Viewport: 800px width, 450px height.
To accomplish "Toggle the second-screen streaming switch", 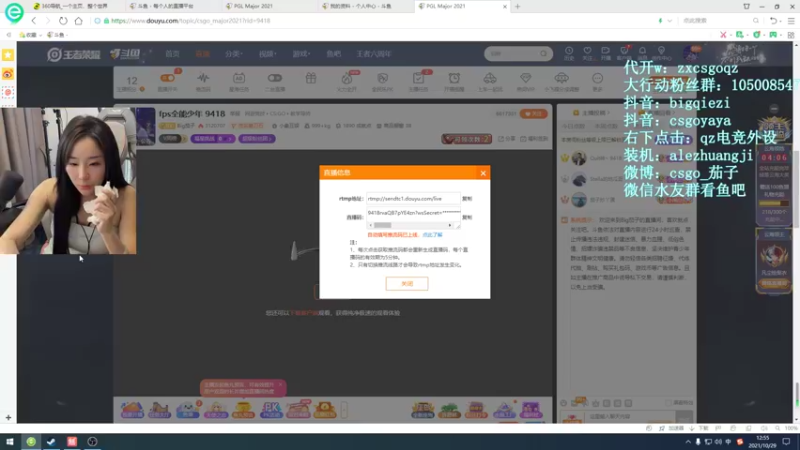I will pyautogui.click(x=274, y=78).
